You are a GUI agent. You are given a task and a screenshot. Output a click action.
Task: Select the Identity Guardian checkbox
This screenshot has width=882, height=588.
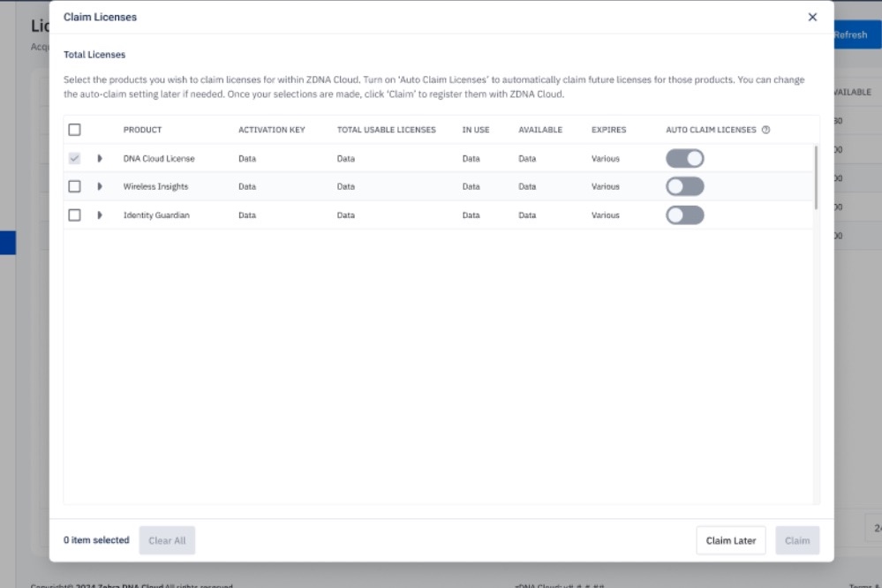point(75,215)
